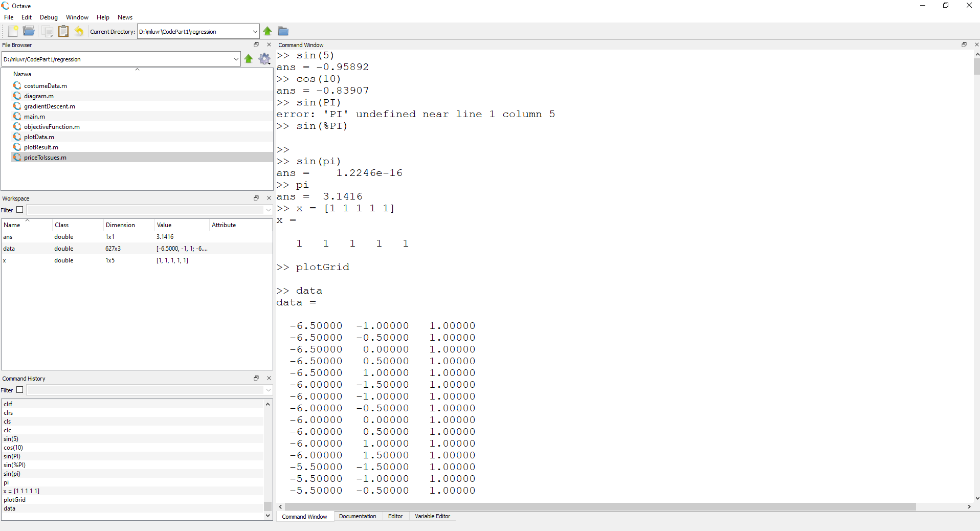Go up one directory in the main toolbar

(x=268, y=31)
